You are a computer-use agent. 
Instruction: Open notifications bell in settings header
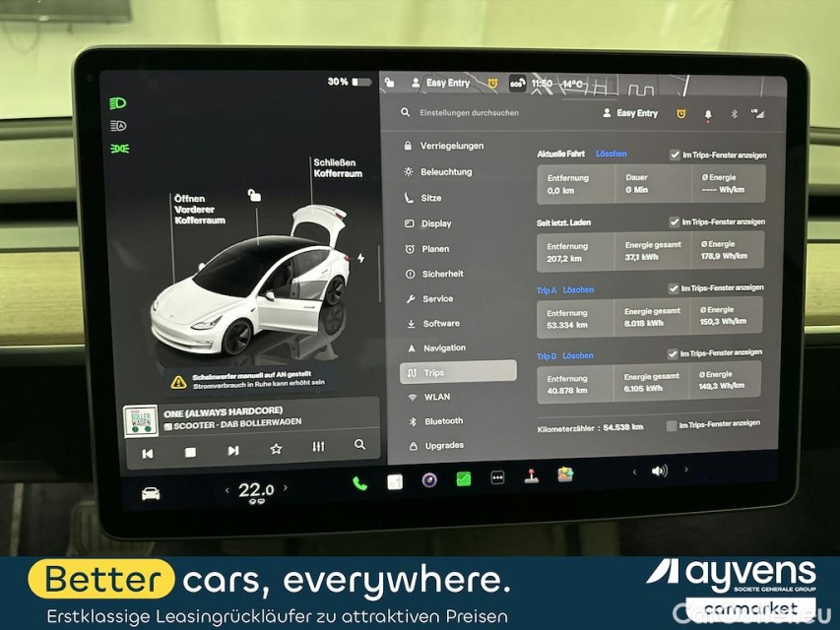[708, 114]
